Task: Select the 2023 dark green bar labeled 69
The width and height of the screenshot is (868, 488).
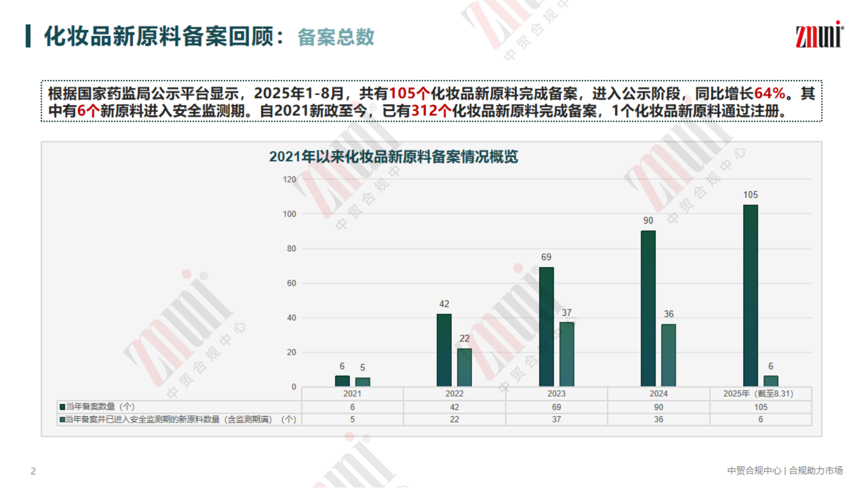Action: tap(546, 327)
